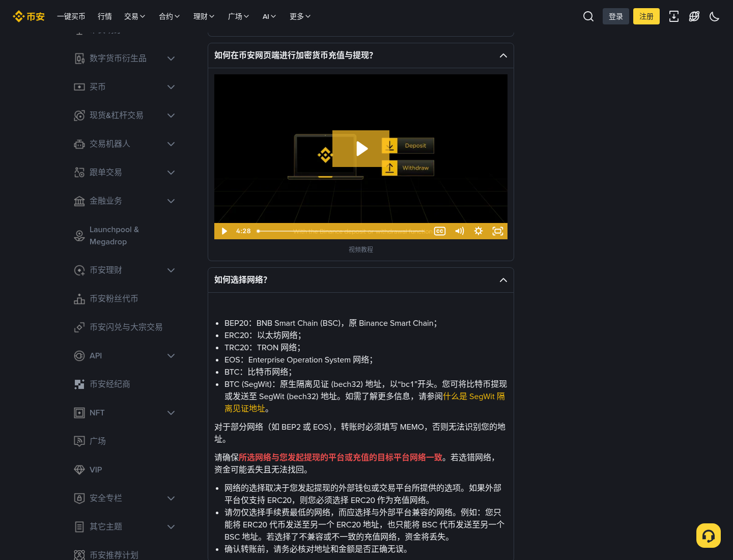The width and height of the screenshot is (733, 560).
Task: Click the NFT sidebar icon
Action: [79, 413]
